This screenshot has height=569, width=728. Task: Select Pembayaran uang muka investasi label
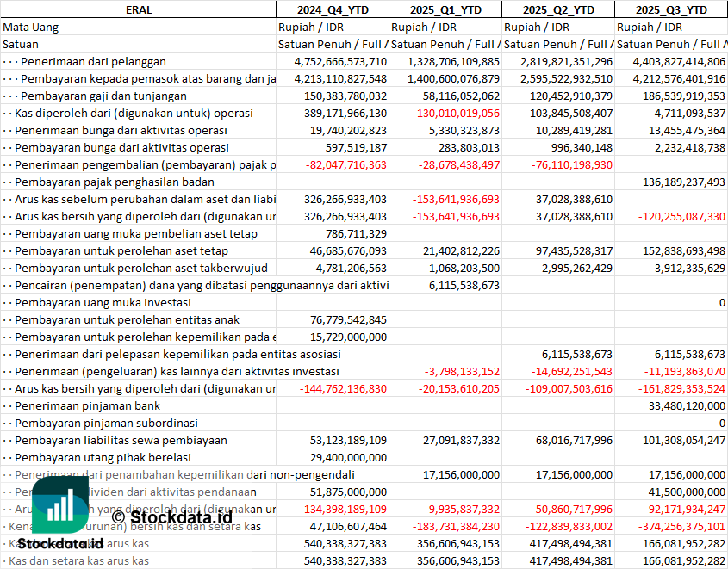[x=103, y=302]
